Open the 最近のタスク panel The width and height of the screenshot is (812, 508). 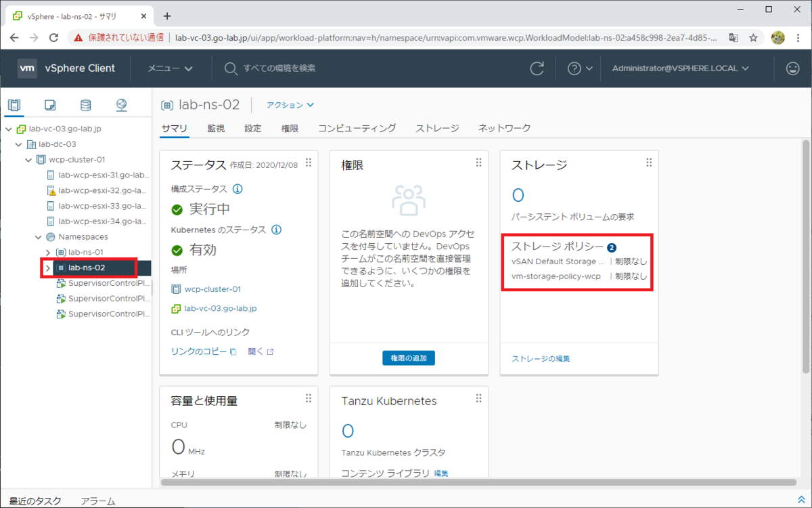[x=35, y=501]
